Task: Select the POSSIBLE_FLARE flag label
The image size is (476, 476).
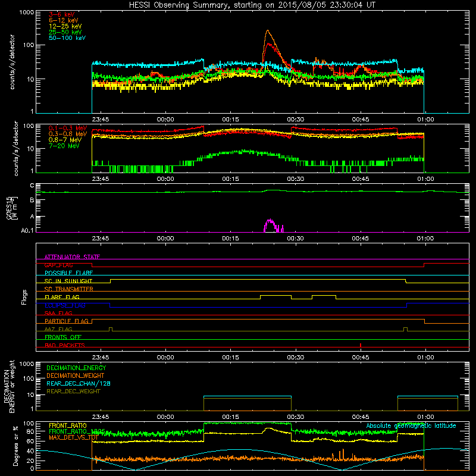Action: pyautogui.click(x=68, y=273)
